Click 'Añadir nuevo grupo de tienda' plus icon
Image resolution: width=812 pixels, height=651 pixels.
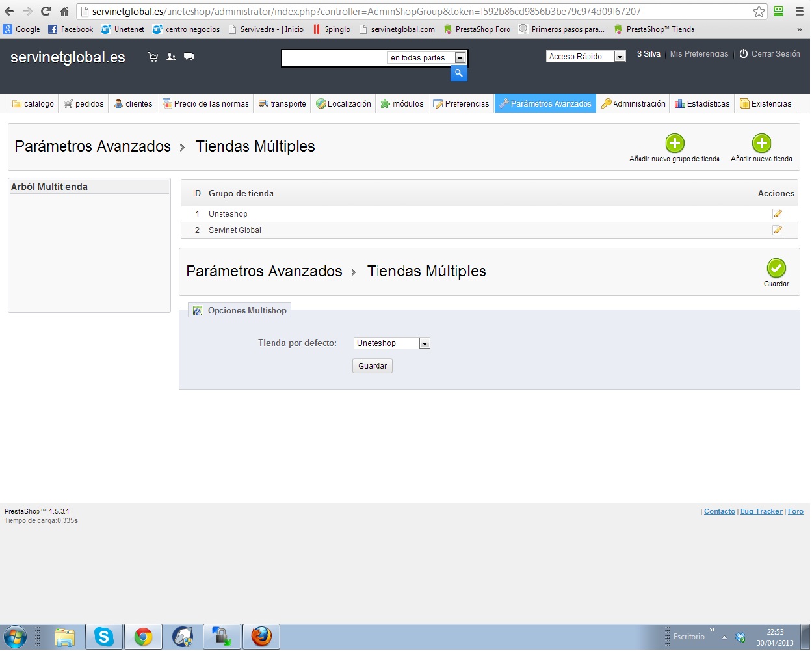(x=675, y=143)
